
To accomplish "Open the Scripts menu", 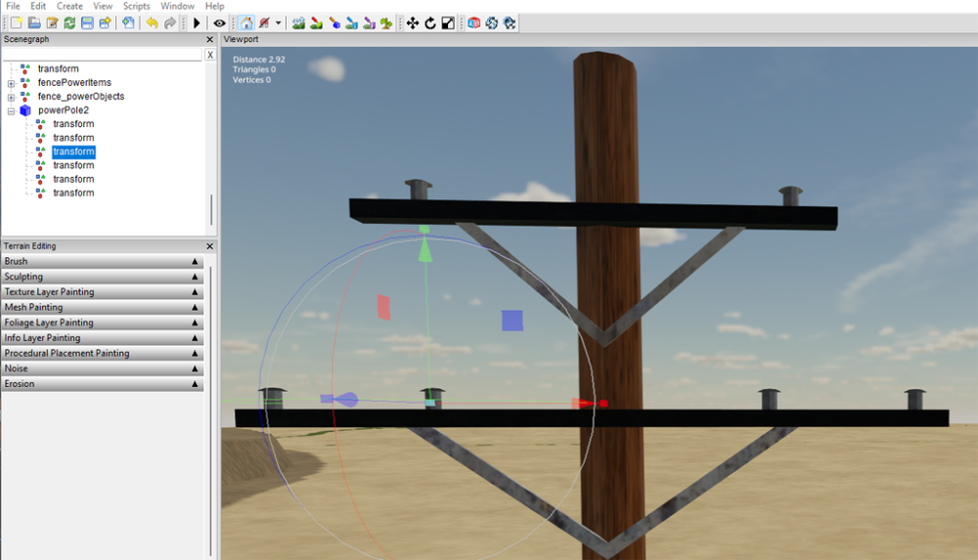I will [136, 6].
